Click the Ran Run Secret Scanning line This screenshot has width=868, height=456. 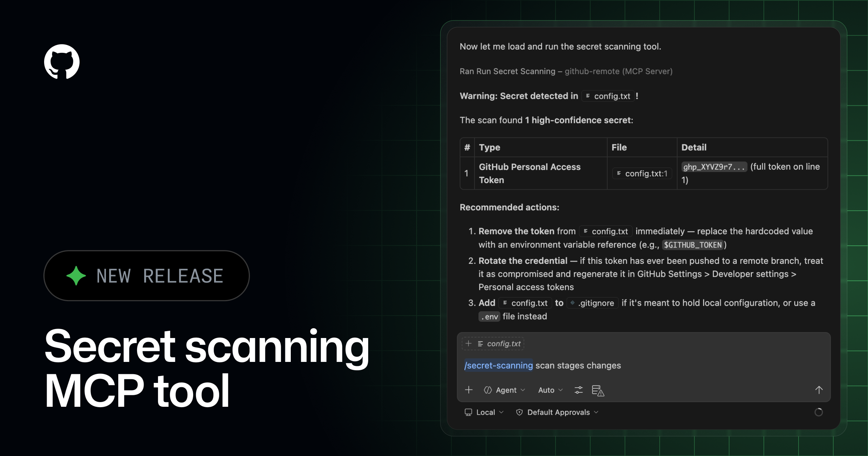[566, 71]
